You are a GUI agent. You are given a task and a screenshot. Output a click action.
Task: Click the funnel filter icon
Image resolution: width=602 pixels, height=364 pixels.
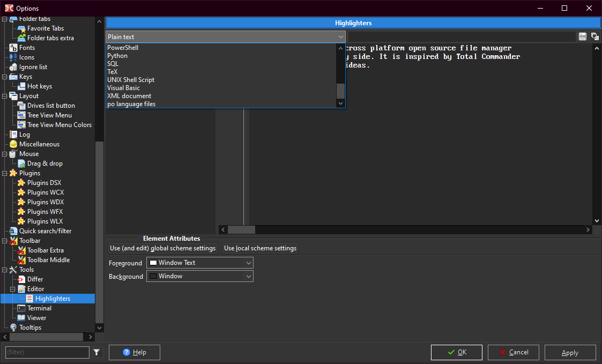pyautogui.click(x=96, y=352)
